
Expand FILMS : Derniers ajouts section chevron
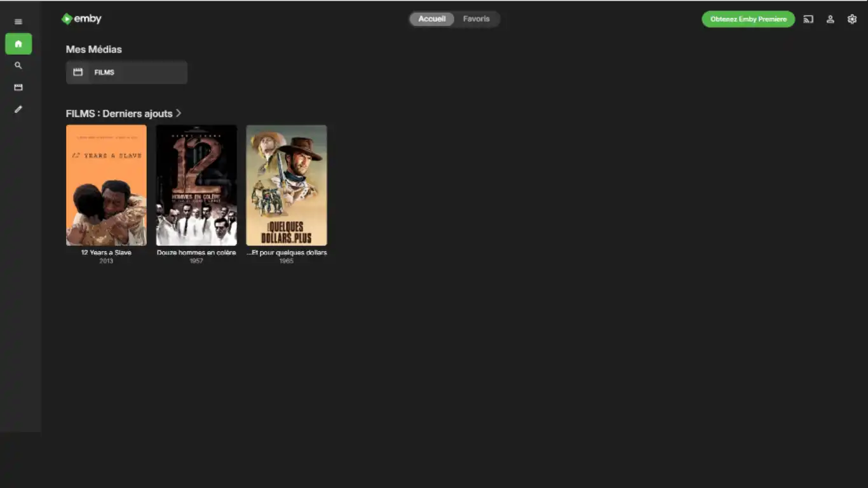coord(179,113)
